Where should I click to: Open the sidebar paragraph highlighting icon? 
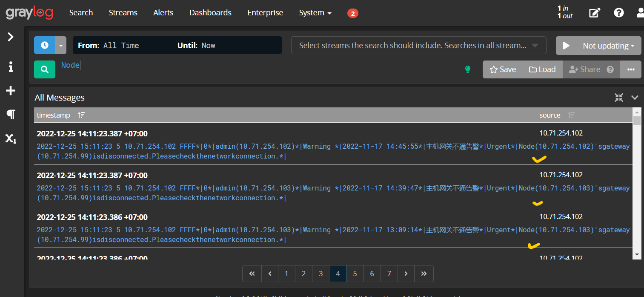[x=11, y=114]
